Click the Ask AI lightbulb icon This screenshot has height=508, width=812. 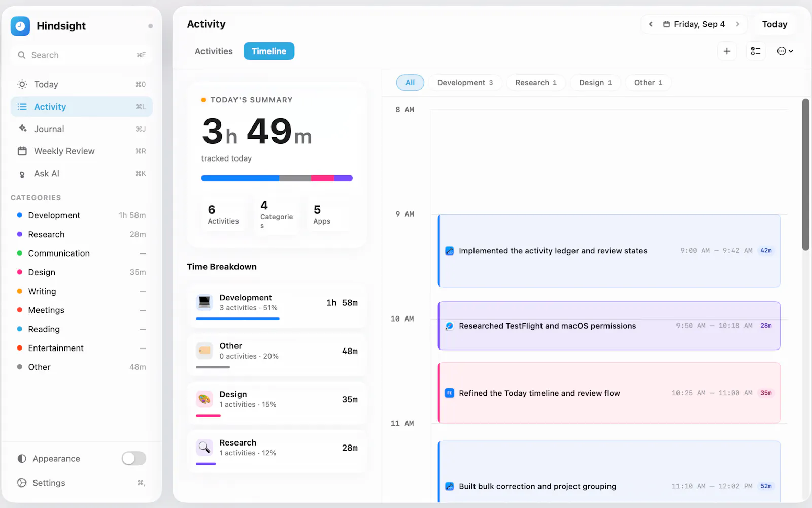22,174
